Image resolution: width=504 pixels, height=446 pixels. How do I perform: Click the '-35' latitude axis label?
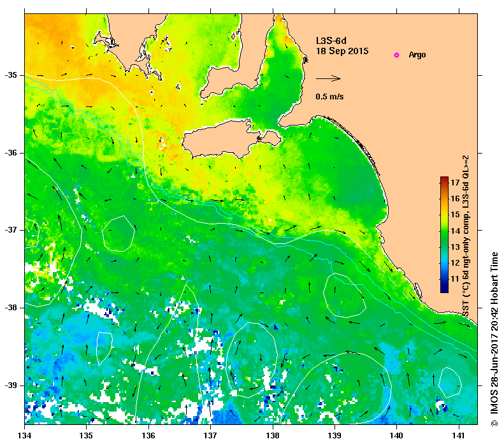(11, 75)
